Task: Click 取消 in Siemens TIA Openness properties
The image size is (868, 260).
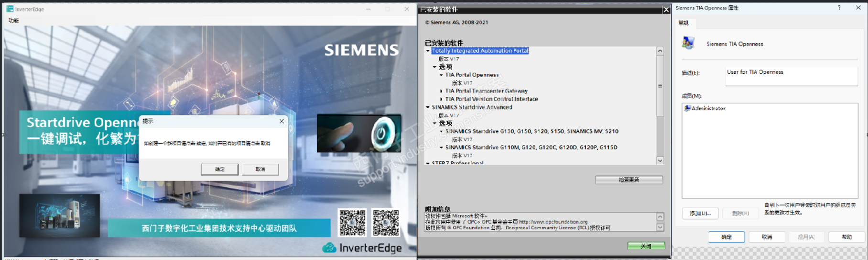Action: tap(767, 237)
